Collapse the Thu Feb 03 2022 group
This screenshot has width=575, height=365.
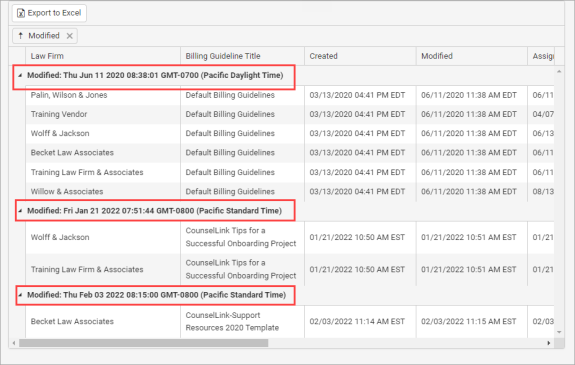(20, 295)
